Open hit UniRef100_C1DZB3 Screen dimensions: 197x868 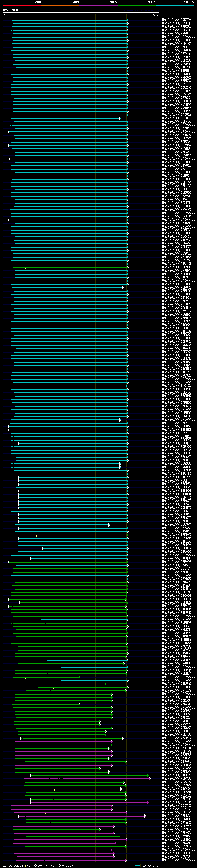[x=177, y=30]
